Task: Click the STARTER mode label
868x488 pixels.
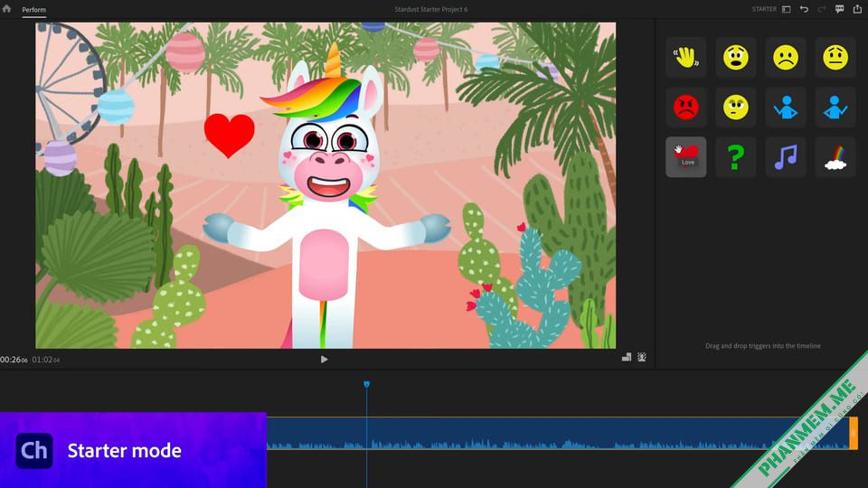Action: coord(764,9)
